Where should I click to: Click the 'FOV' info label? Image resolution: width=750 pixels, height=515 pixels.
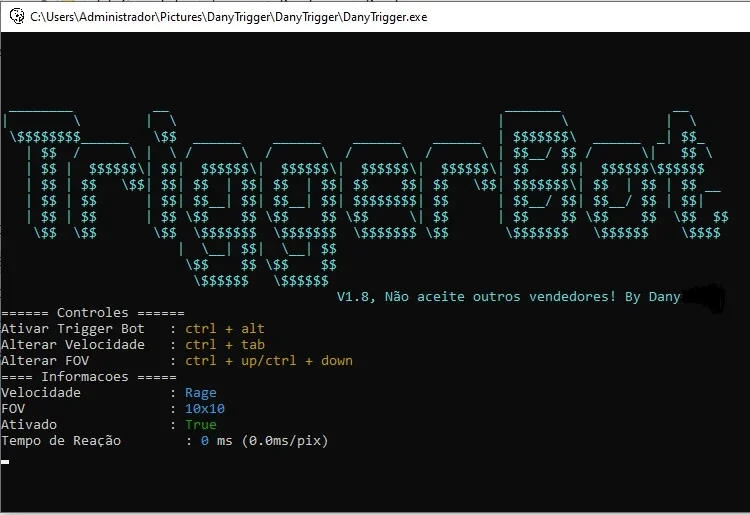pos(13,409)
